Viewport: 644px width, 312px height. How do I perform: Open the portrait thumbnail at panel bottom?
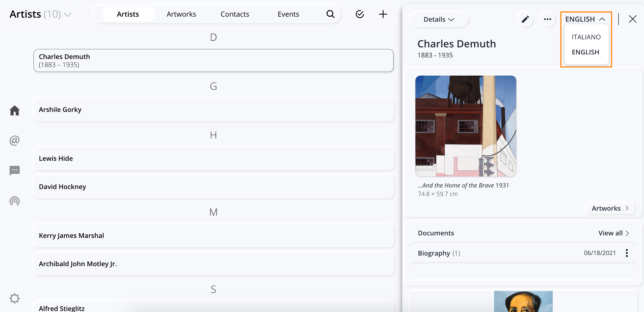523,301
